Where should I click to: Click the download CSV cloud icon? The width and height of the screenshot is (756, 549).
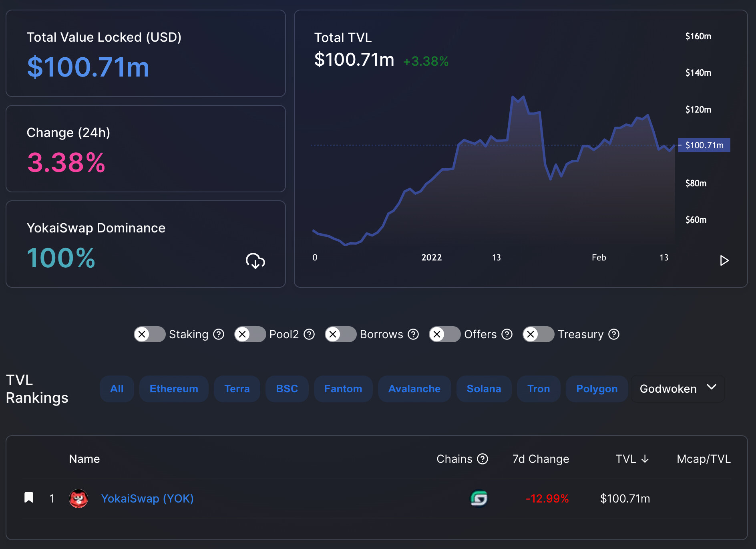(255, 261)
